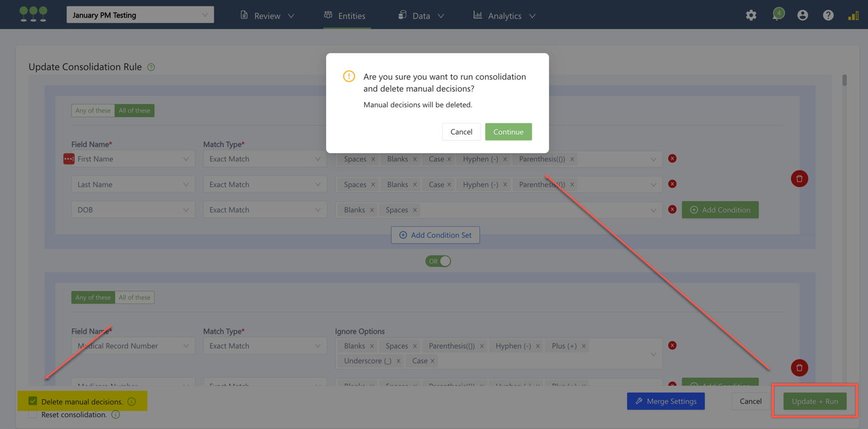Uncheck Delete manual decisions checkbox
Image resolution: width=868 pixels, height=429 pixels.
click(x=33, y=401)
